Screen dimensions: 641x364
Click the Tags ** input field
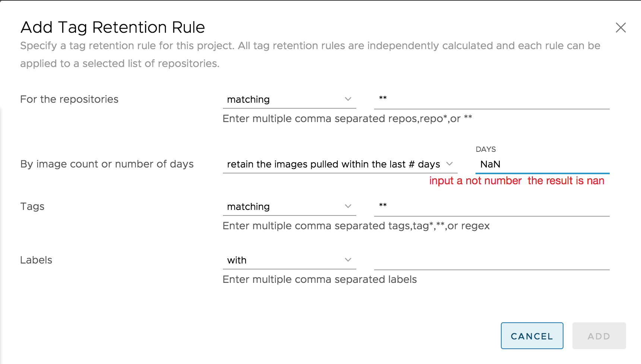(x=491, y=207)
